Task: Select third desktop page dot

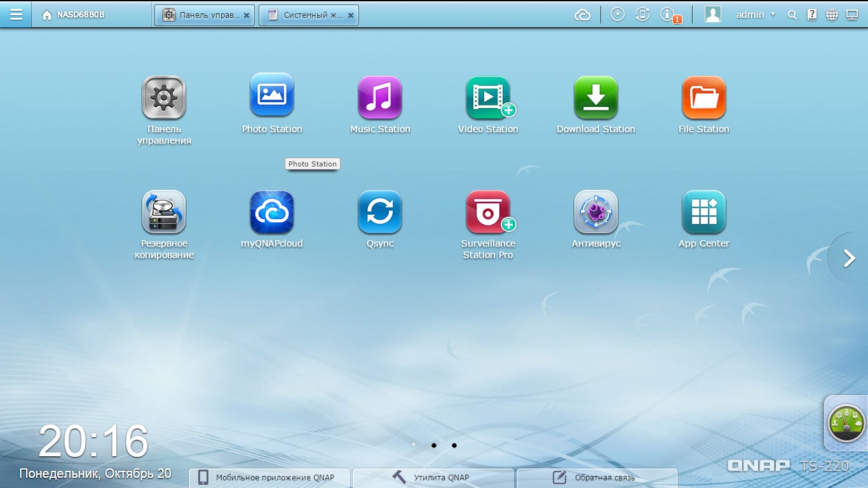Action: click(x=454, y=445)
